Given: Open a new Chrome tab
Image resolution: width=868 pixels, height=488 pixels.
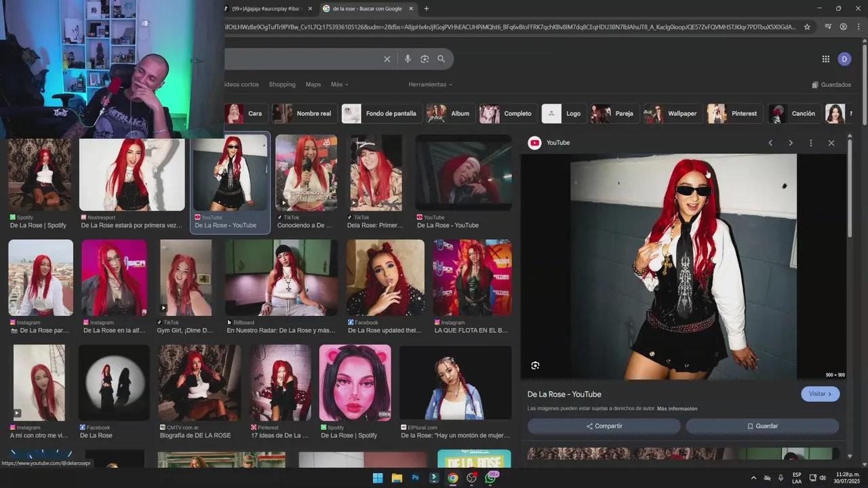Looking at the screenshot, I should pyautogui.click(x=427, y=9).
